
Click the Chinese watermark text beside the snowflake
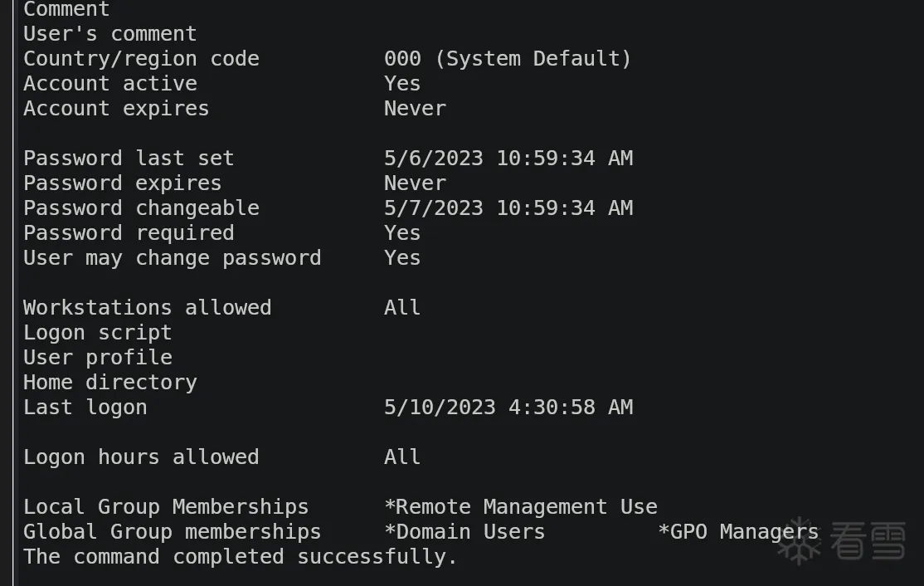(868, 541)
